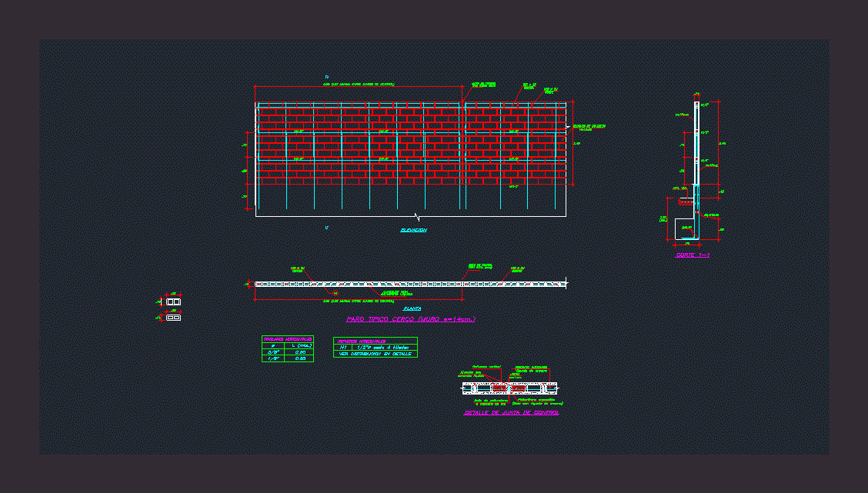Click the break line symbol below elevation

(417, 217)
